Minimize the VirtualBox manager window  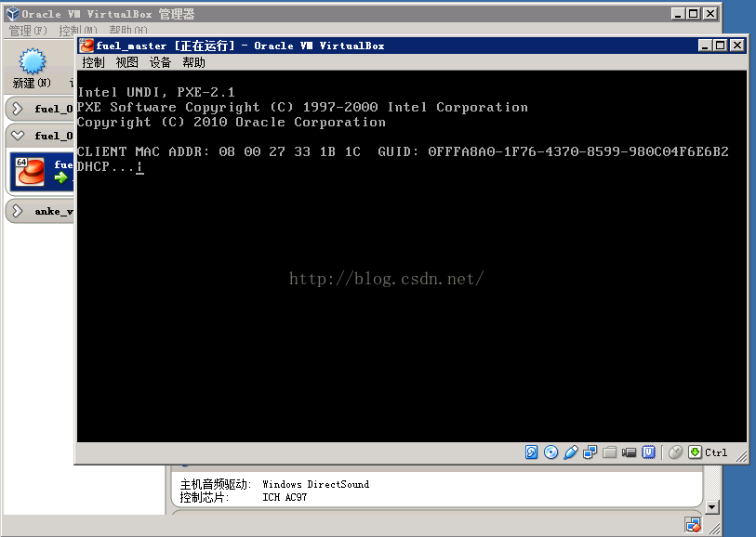point(679,14)
